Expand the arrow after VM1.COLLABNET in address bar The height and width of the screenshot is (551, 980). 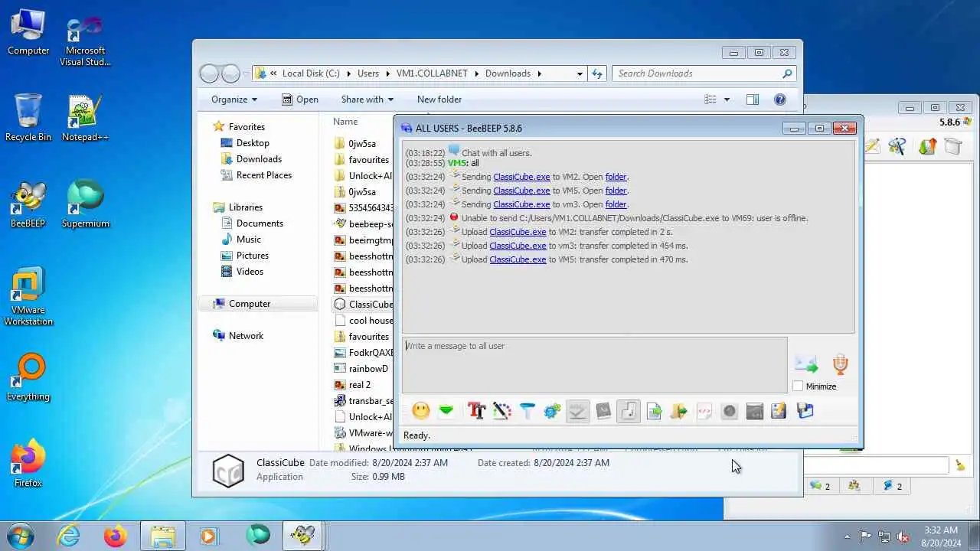(x=476, y=73)
